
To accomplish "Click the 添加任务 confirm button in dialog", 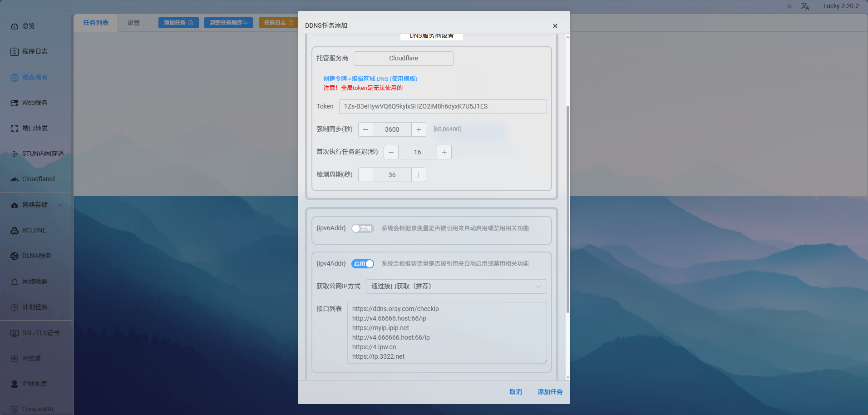I will (550, 392).
